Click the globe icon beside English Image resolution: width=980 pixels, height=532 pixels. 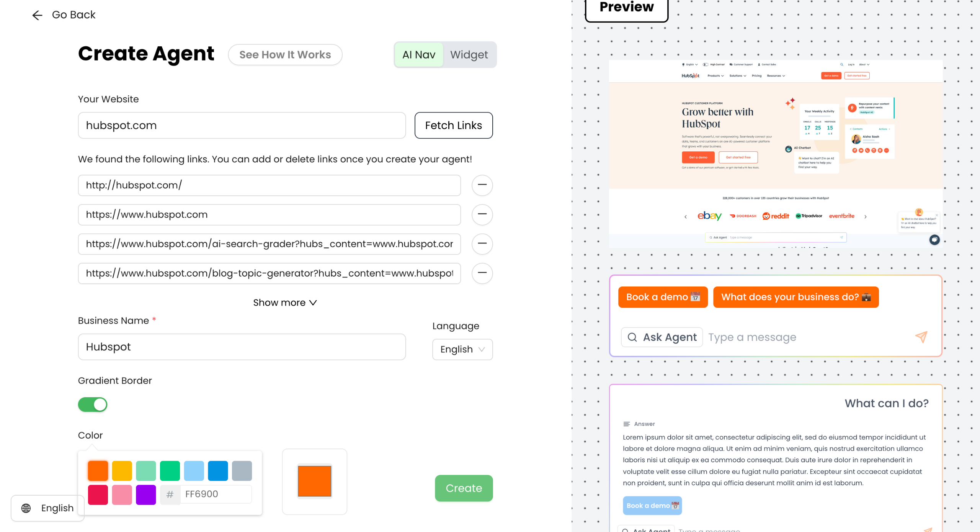tap(26, 508)
